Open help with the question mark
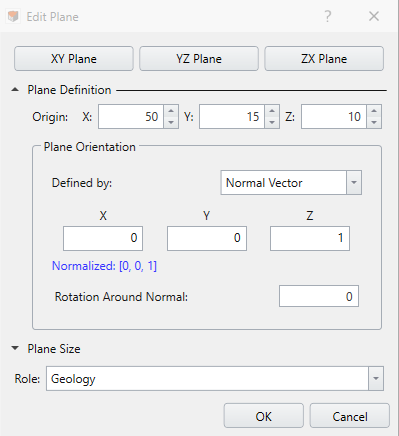399x436 pixels. [x=328, y=16]
